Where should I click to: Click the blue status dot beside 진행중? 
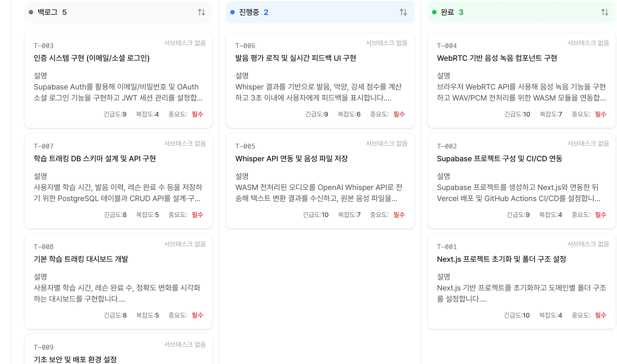point(232,12)
